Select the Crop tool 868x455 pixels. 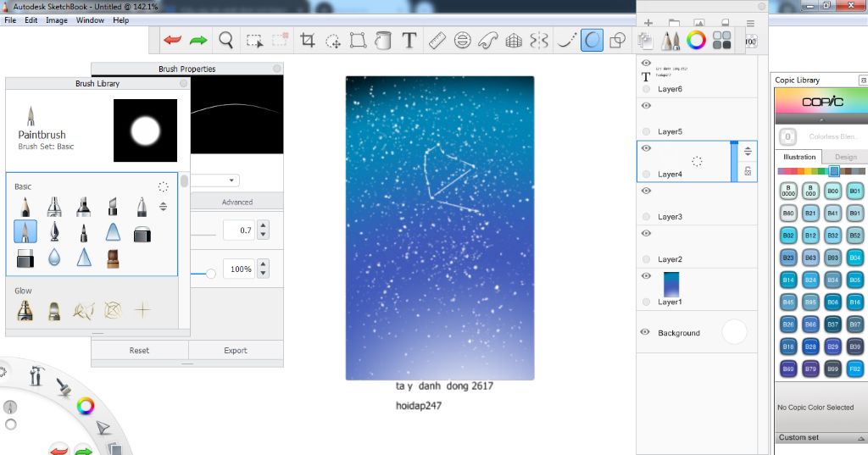pyautogui.click(x=307, y=41)
